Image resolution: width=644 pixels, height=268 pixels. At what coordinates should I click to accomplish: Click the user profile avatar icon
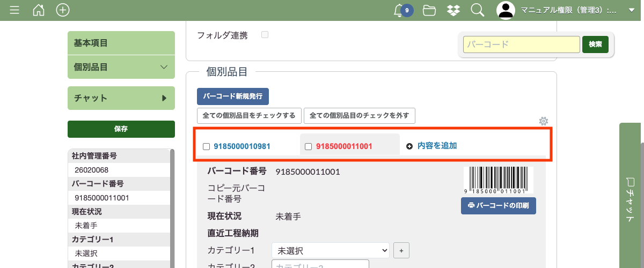click(506, 10)
